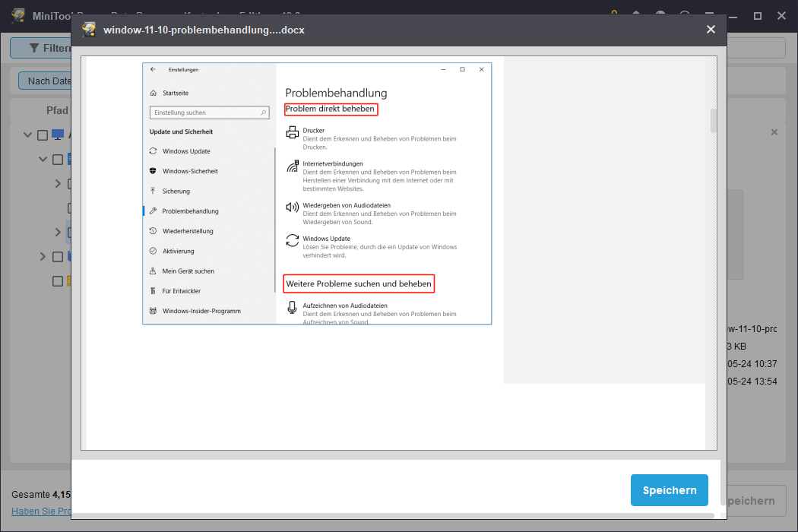Expand the highlighted tree node
798x532 pixels.
pos(59,231)
